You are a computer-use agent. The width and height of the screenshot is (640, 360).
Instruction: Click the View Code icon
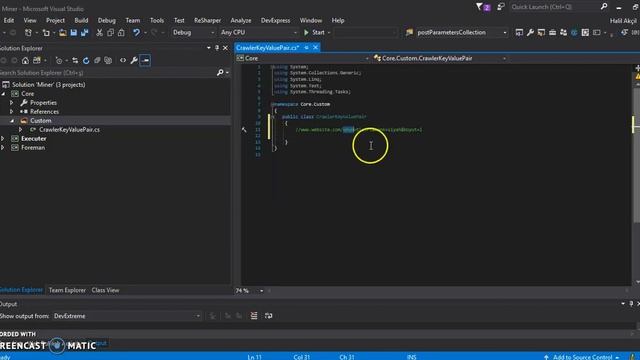click(x=123, y=60)
